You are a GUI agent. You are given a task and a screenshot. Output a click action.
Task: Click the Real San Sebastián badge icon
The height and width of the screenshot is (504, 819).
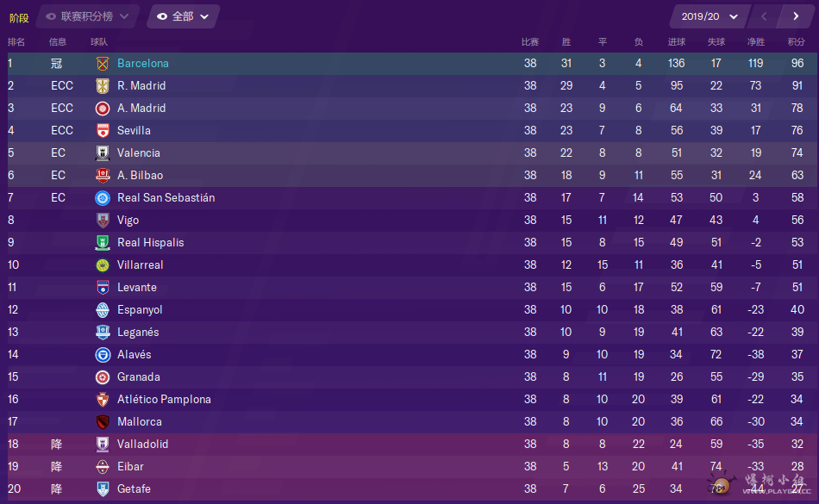(x=103, y=198)
